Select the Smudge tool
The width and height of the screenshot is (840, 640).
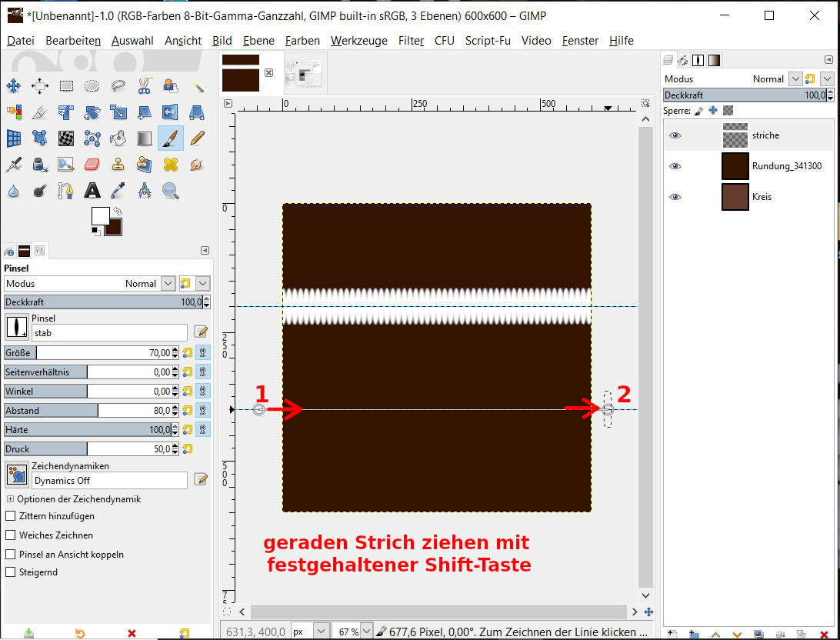click(x=197, y=165)
